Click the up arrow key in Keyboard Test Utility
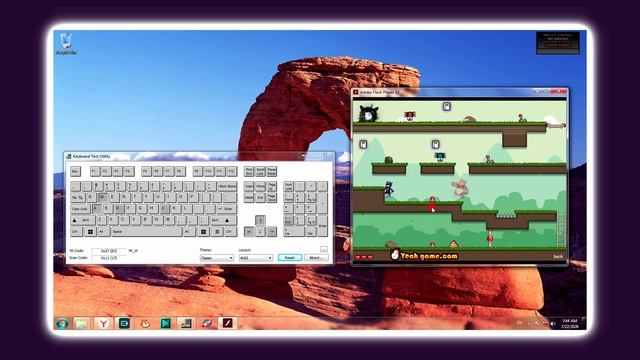 click(260, 220)
